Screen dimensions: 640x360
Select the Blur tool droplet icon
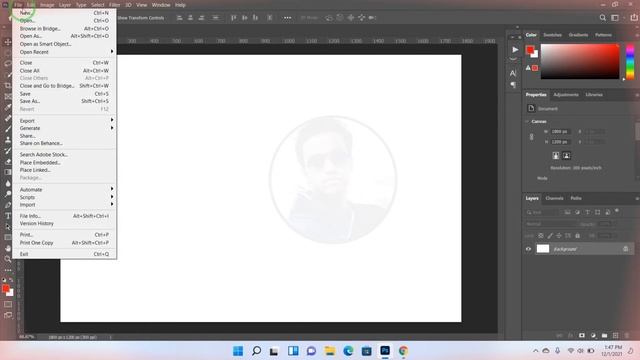pos(8,183)
